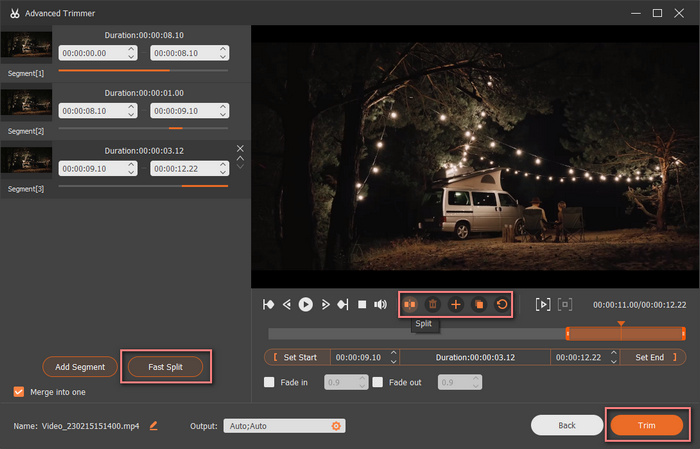This screenshot has width=700, height=449.
Task: Click the Segment[1] start time field
Action: pyautogui.click(x=98, y=53)
